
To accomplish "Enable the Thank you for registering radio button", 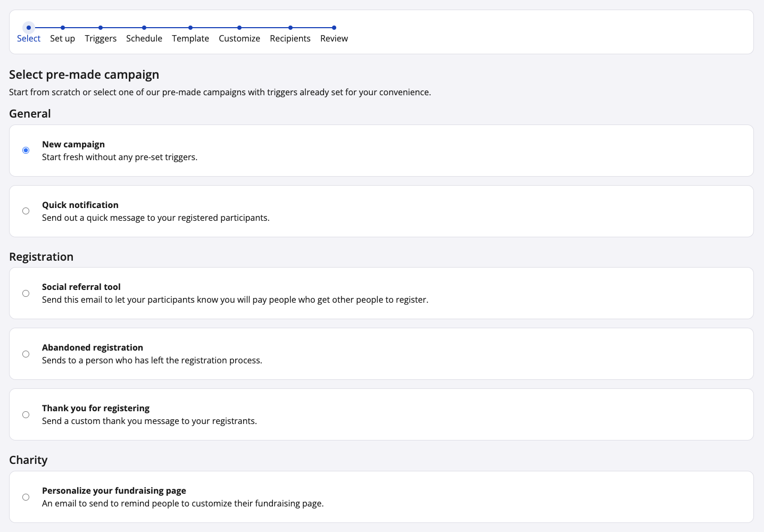I will [x=26, y=414].
